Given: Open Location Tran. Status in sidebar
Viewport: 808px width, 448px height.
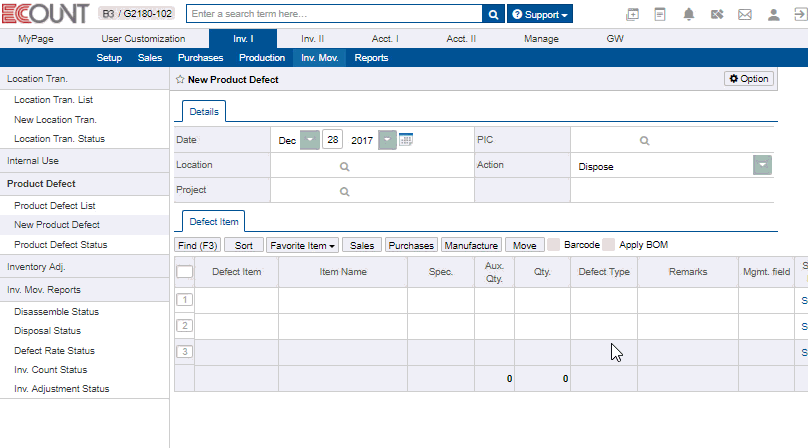Looking at the screenshot, I should coord(59,139).
